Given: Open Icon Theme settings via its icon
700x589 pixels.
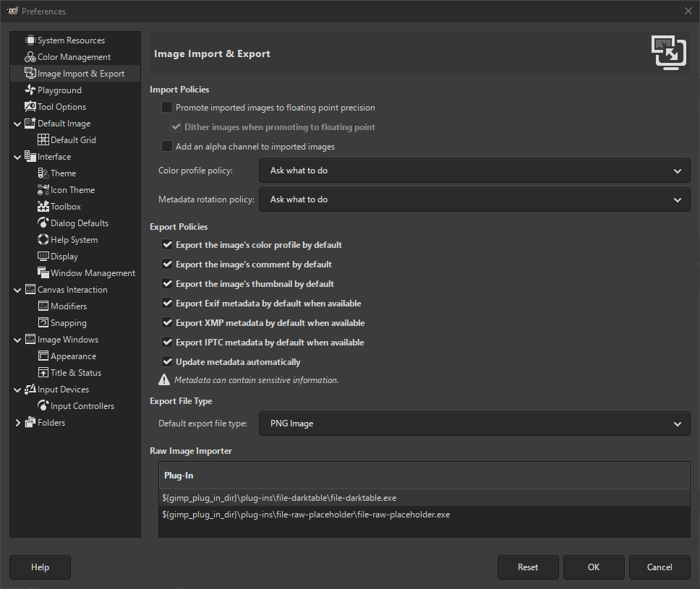Looking at the screenshot, I should (x=45, y=189).
